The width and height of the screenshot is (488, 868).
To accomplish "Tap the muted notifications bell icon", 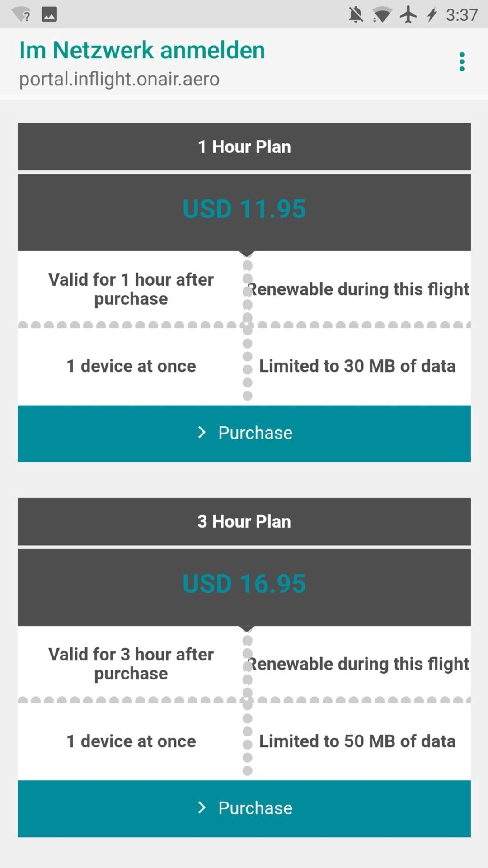I will [x=356, y=15].
